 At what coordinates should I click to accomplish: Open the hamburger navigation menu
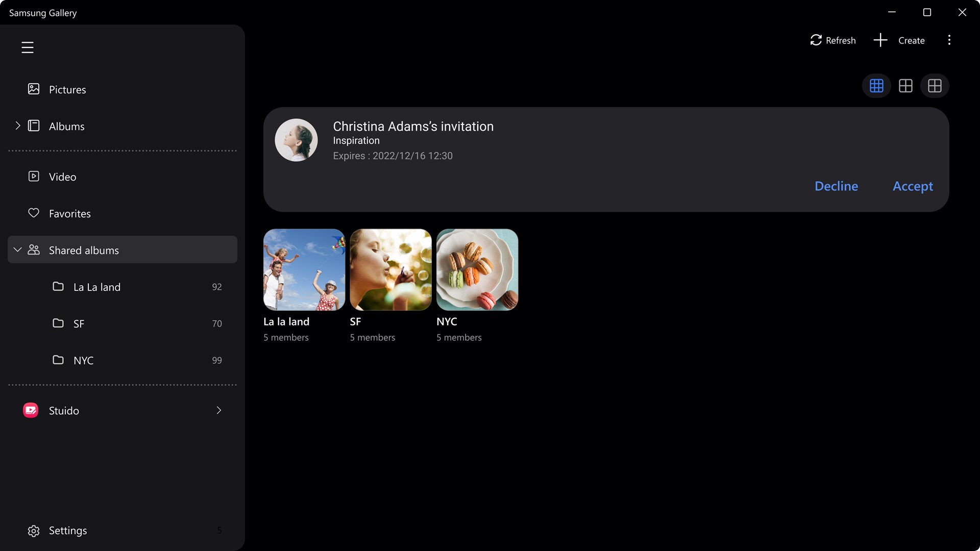(28, 47)
